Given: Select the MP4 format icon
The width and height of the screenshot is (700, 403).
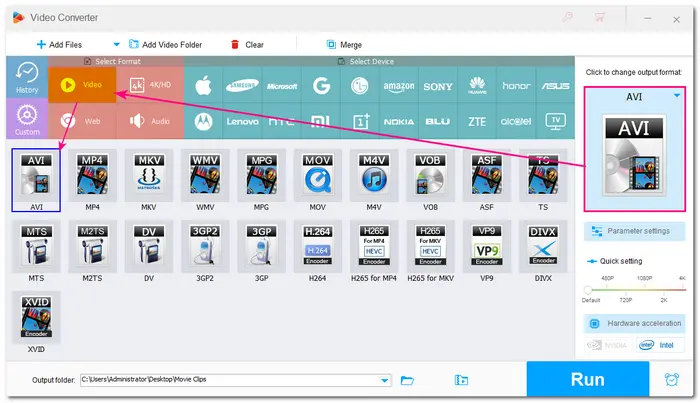Looking at the screenshot, I should click(x=92, y=175).
